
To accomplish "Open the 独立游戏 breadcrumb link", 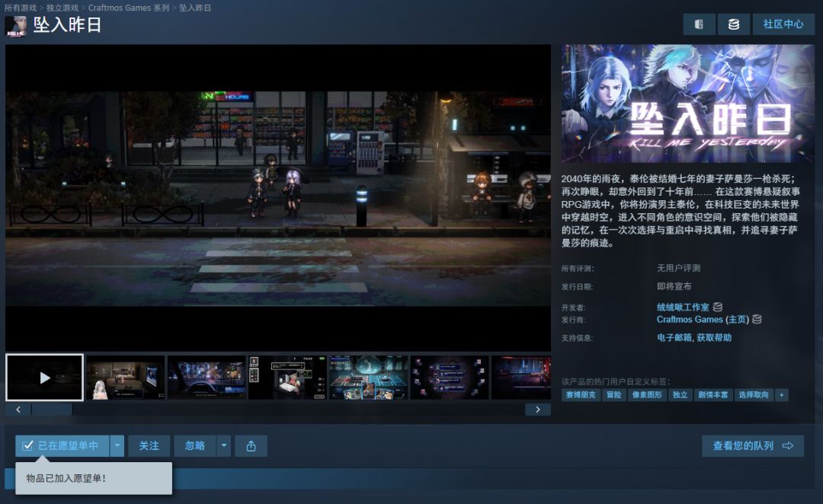I will point(62,8).
